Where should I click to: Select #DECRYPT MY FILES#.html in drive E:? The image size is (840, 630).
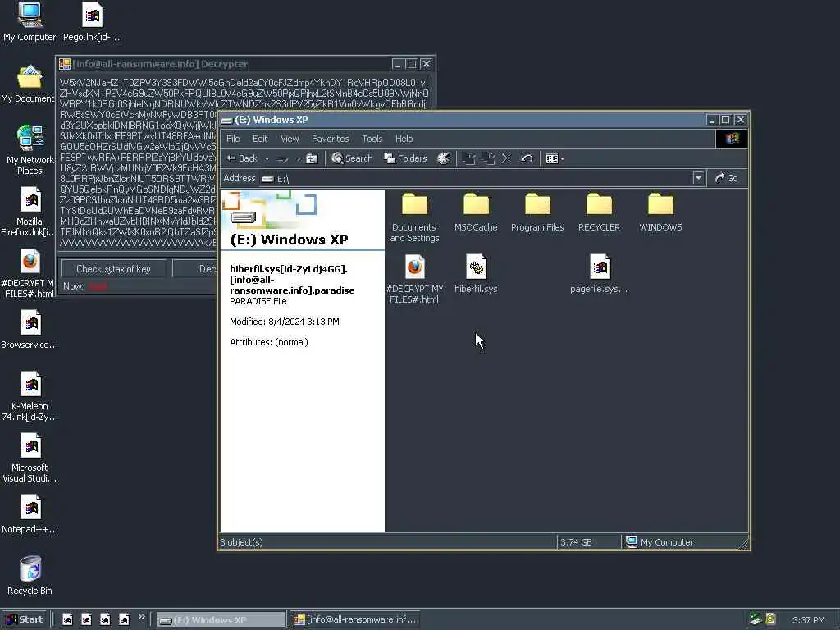click(x=414, y=279)
